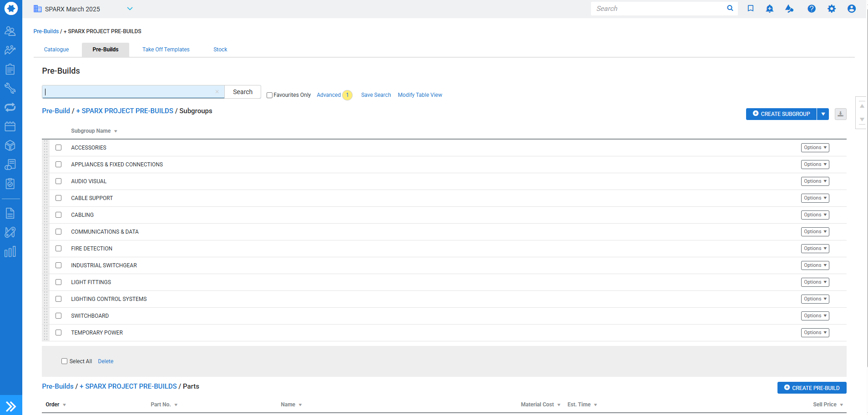Click the CREATE PRE-BUILD button
The height and width of the screenshot is (415, 868).
click(x=812, y=388)
